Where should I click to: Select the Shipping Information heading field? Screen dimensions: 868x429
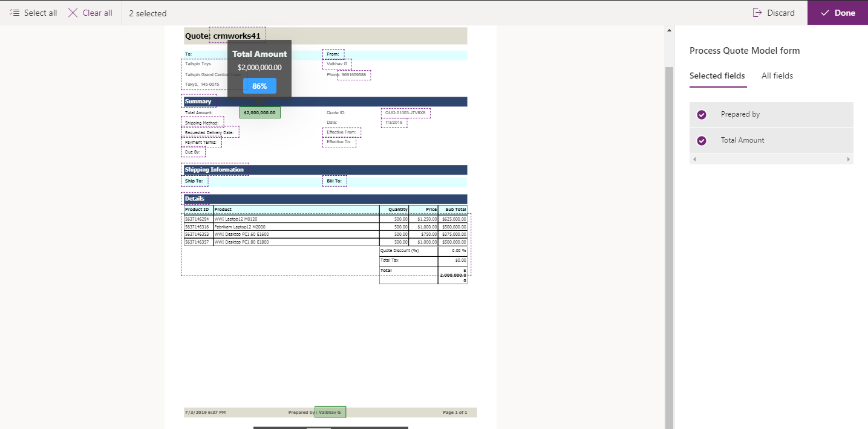[215, 169]
